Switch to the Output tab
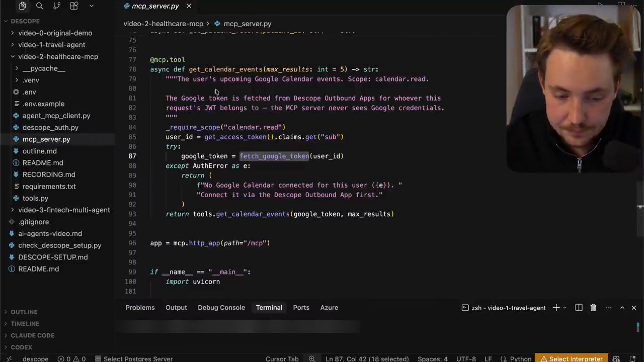 pos(176,308)
